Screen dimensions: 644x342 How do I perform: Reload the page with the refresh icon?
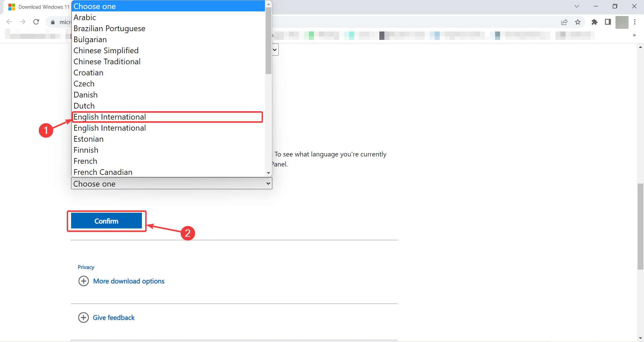point(36,22)
